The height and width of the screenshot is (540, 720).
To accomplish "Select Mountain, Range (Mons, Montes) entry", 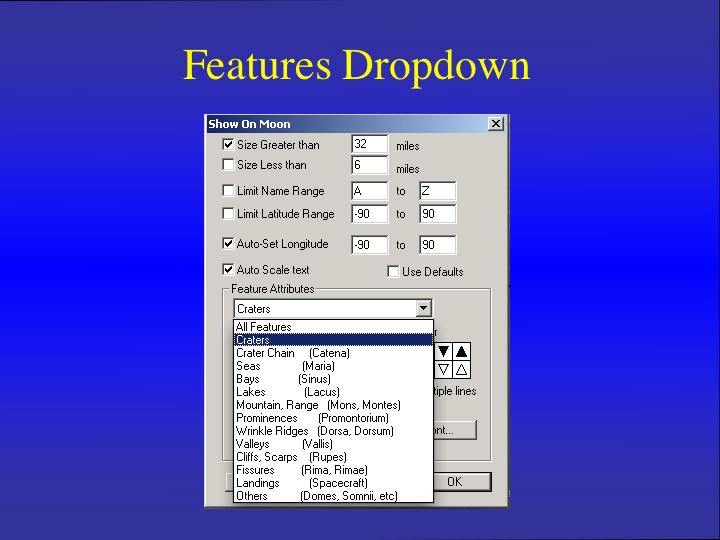I will click(318, 405).
